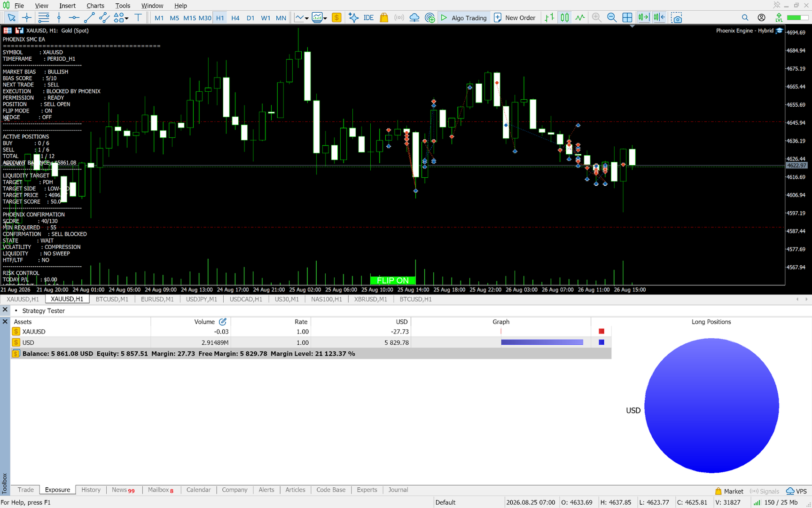Open the user account profile icon
Image resolution: width=812 pixels, height=508 pixels.
coord(761,18)
